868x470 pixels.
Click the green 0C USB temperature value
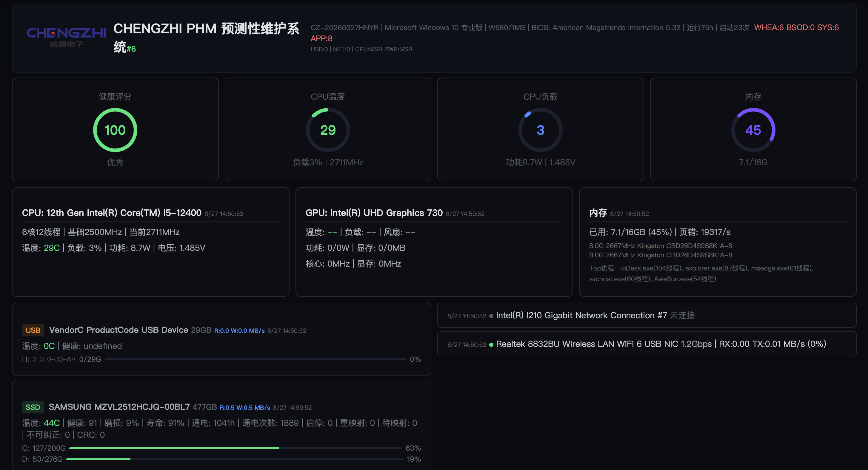coord(49,346)
